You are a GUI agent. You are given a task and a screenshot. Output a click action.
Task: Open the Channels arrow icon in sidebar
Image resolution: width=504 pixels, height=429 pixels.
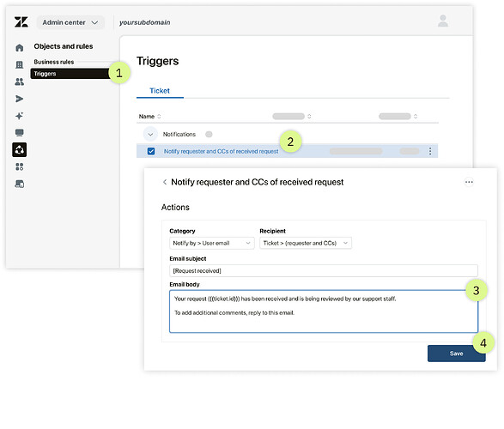click(x=19, y=99)
